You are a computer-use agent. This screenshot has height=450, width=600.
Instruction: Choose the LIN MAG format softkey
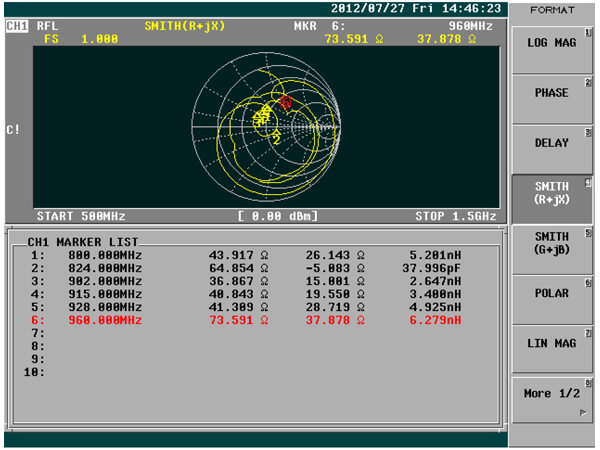click(551, 349)
